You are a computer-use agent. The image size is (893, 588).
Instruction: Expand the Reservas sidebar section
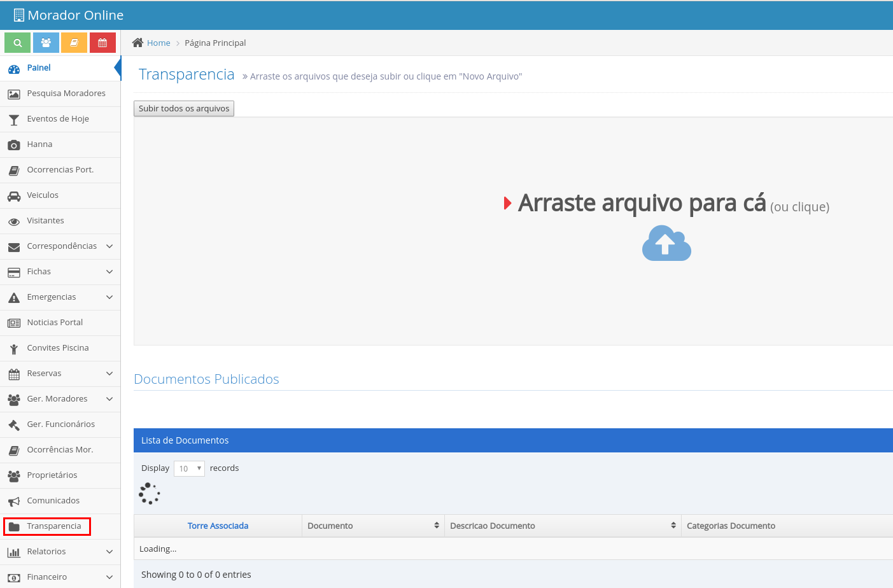click(x=60, y=374)
